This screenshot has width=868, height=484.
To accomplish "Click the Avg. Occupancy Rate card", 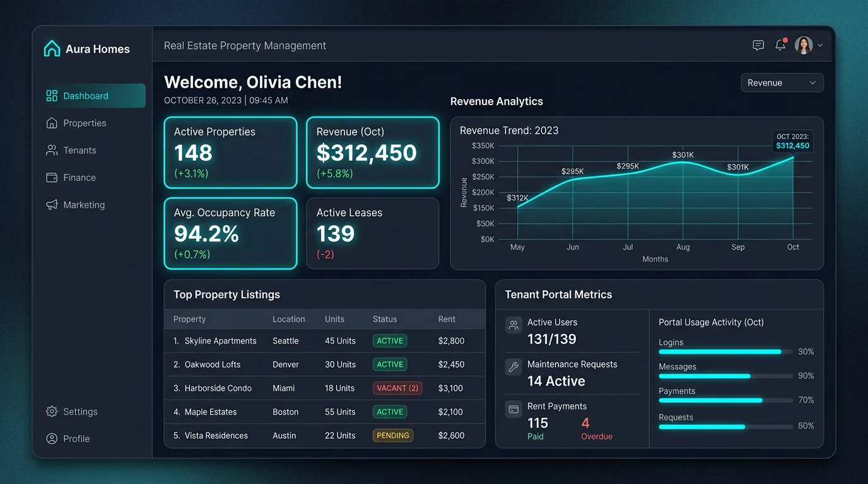I will click(x=230, y=234).
